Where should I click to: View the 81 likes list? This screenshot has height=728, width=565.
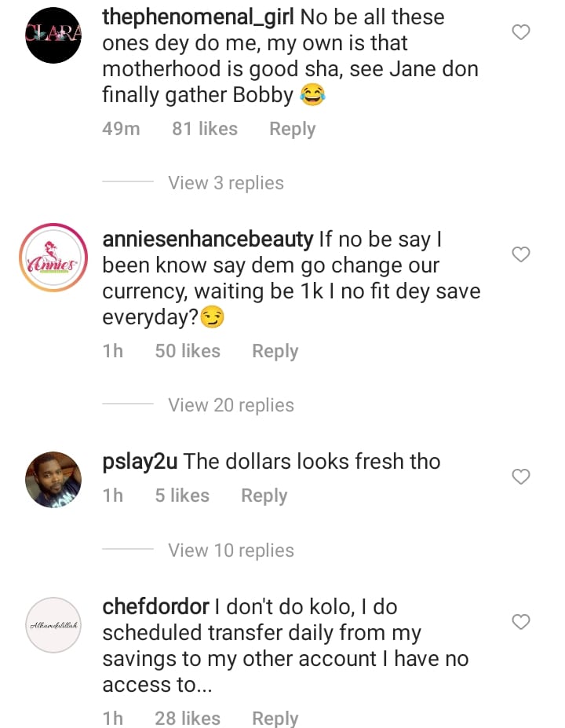click(205, 129)
